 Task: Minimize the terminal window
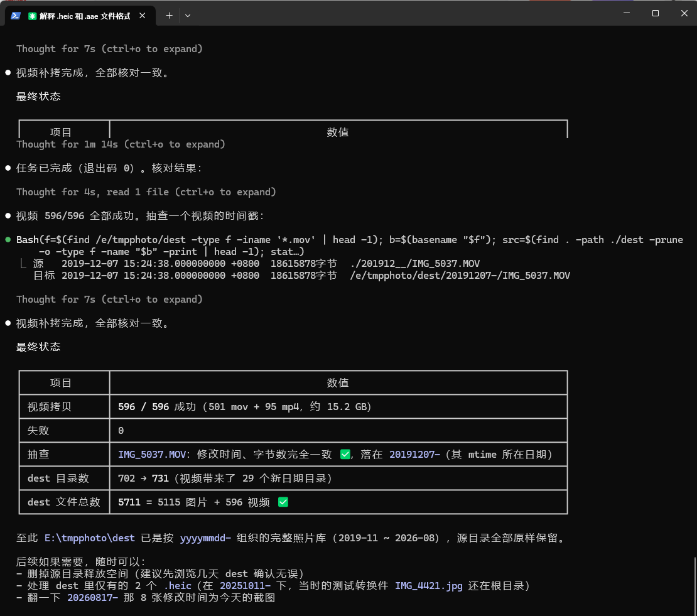pos(627,13)
